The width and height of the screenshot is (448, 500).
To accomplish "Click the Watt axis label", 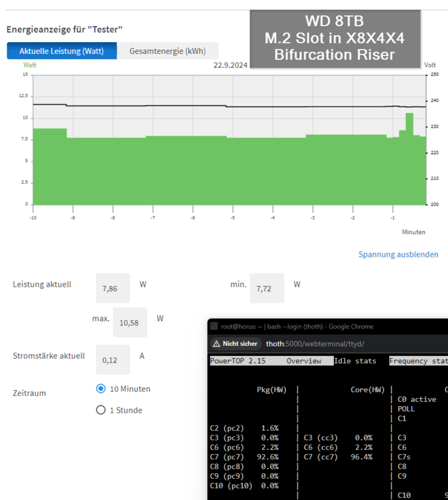I will [x=30, y=65].
